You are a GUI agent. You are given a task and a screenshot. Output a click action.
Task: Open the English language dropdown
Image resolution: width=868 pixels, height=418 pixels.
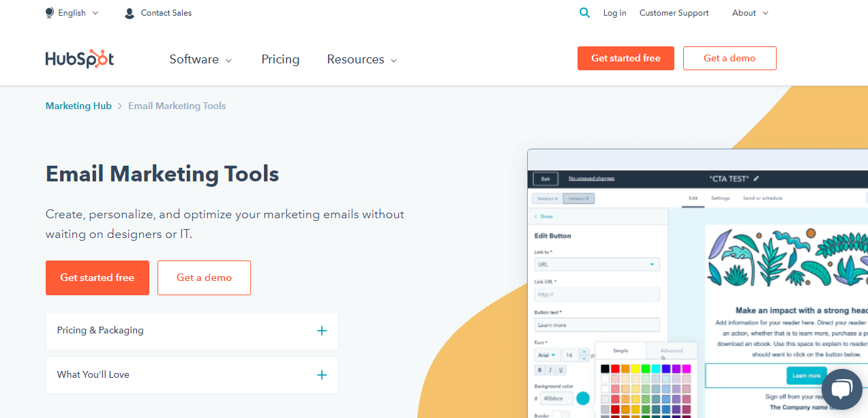[x=72, y=13]
